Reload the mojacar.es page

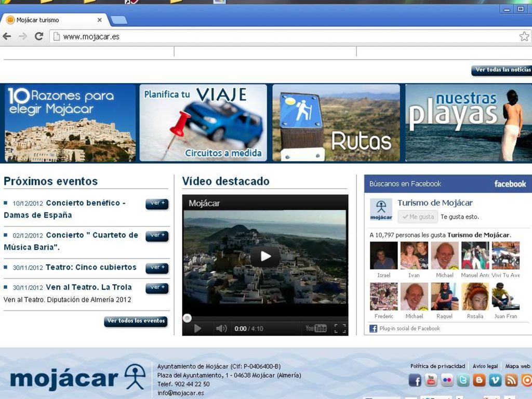click(39, 36)
